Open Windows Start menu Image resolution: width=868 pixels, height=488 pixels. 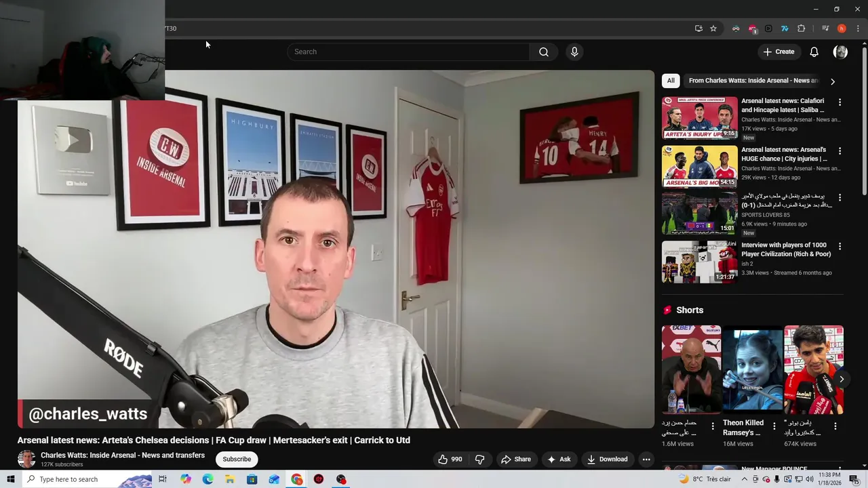coord(10,479)
